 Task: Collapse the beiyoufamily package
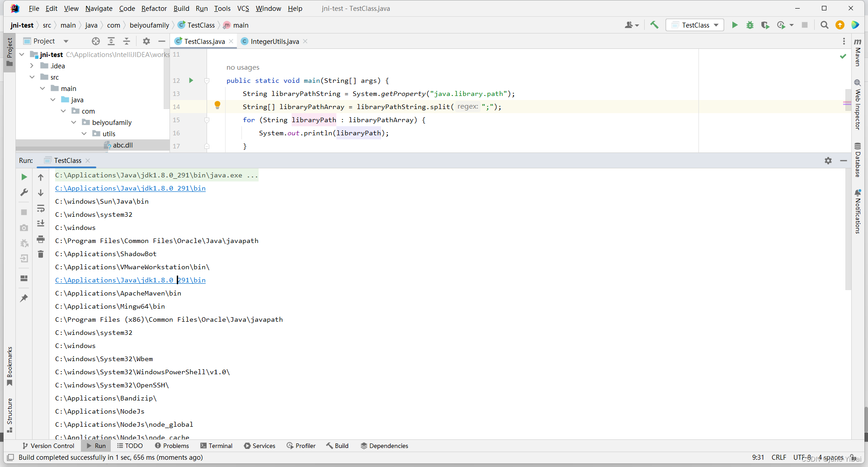[x=73, y=122]
